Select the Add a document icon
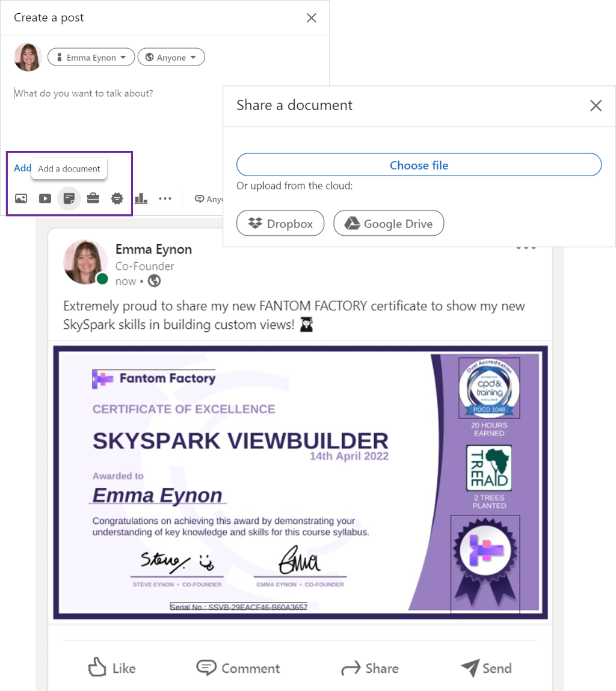The width and height of the screenshot is (616, 691). tap(69, 198)
